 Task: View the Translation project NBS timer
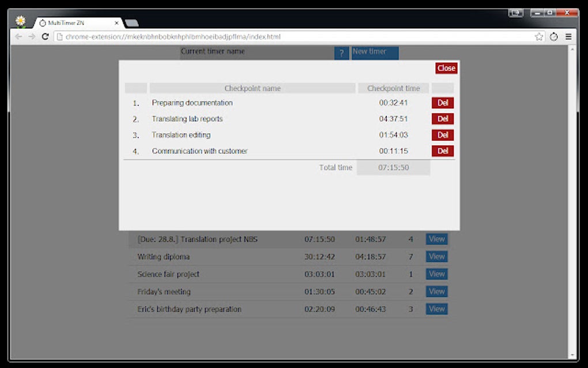pos(436,239)
